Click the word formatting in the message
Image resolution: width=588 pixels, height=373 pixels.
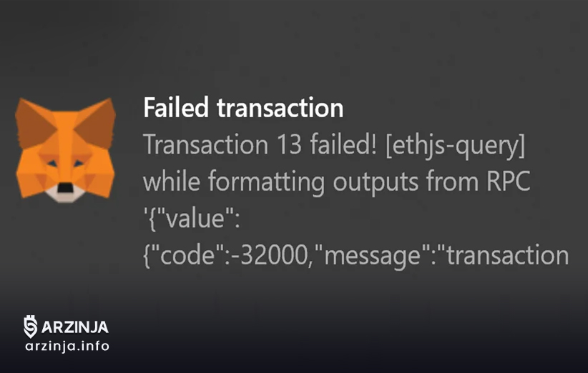(266, 183)
